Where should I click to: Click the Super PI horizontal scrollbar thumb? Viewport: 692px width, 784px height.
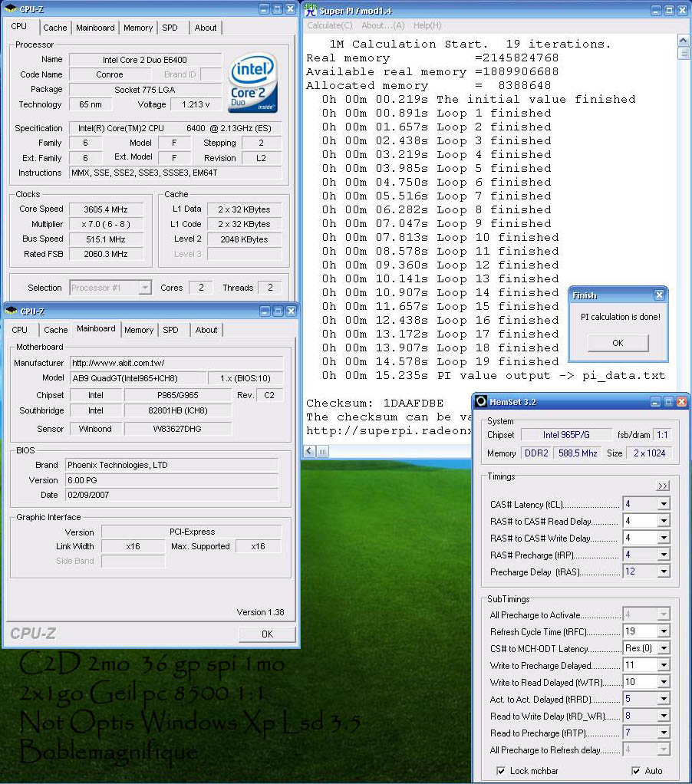point(322,451)
